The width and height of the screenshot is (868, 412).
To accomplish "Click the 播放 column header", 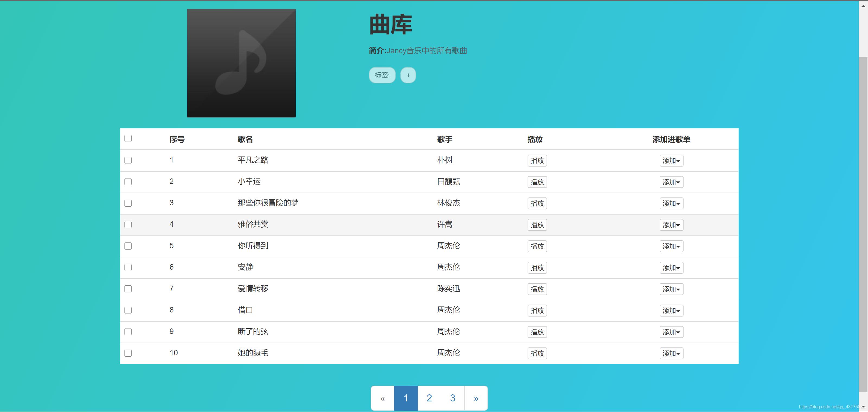I will (535, 139).
